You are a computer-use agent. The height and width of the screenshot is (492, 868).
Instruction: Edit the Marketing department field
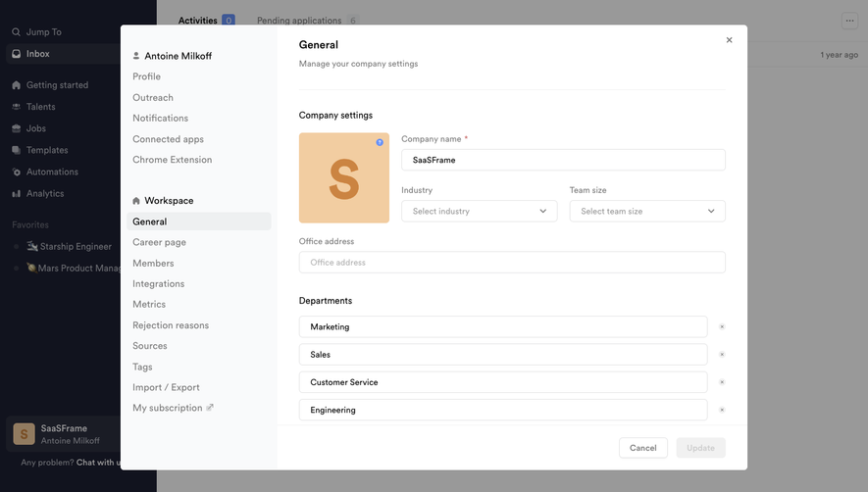[x=503, y=327]
